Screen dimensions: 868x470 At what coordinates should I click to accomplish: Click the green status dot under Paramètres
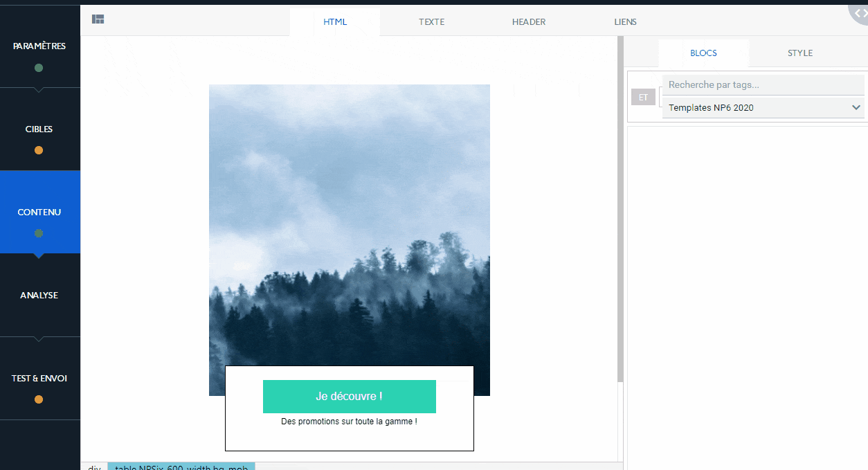click(39, 68)
